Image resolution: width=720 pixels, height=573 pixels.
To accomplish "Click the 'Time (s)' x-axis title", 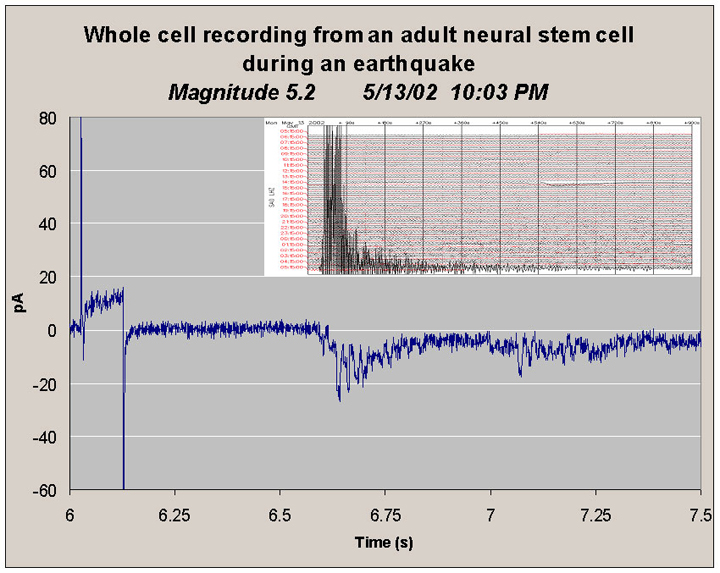I will point(385,541).
